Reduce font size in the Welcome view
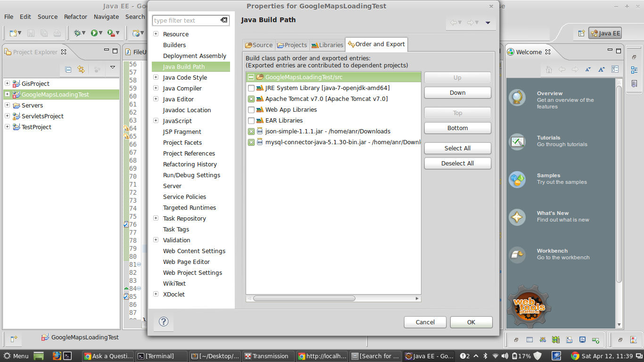 (x=588, y=69)
